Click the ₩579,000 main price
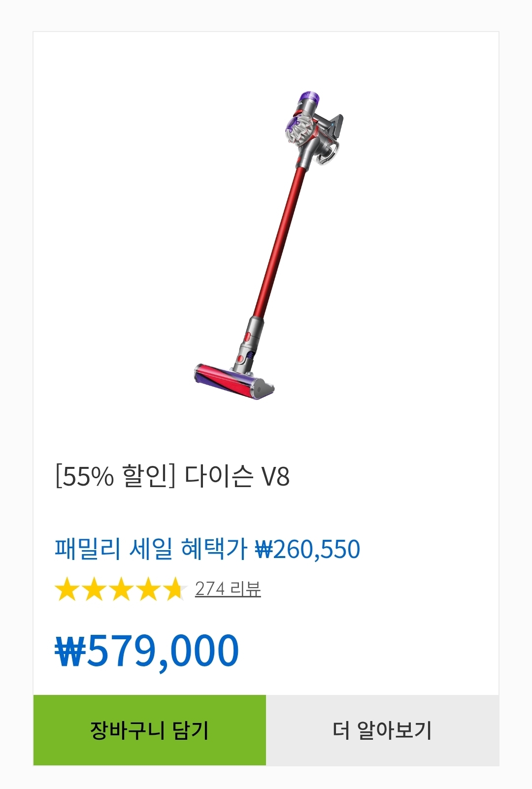532x789 pixels. tap(147, 651)
